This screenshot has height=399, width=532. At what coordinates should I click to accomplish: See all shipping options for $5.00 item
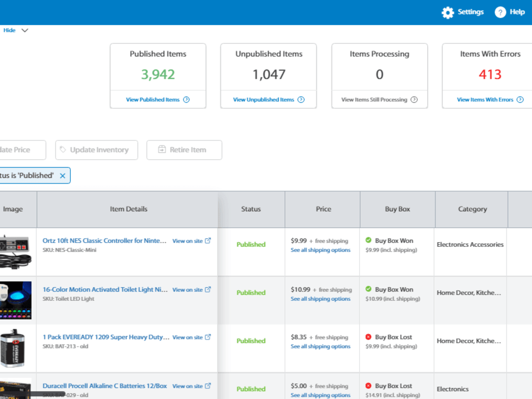320,395
